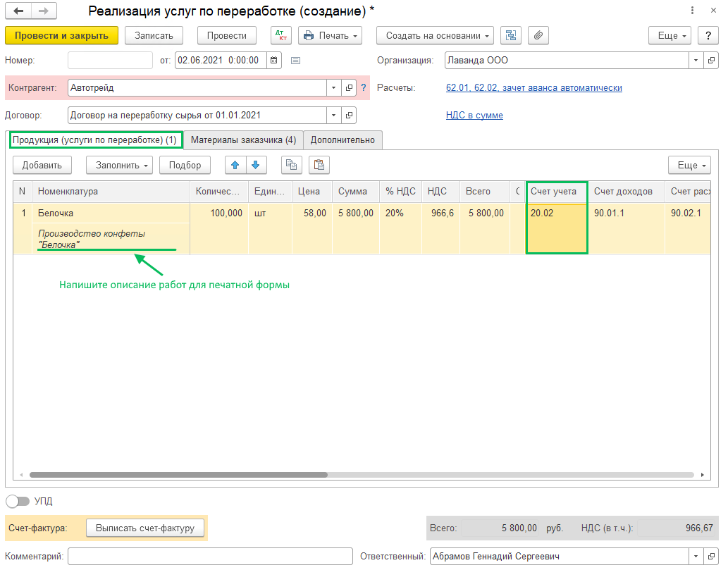This screenshot has width=728, height=570.
Task: Open the date calendar picker
Action: 274,61
